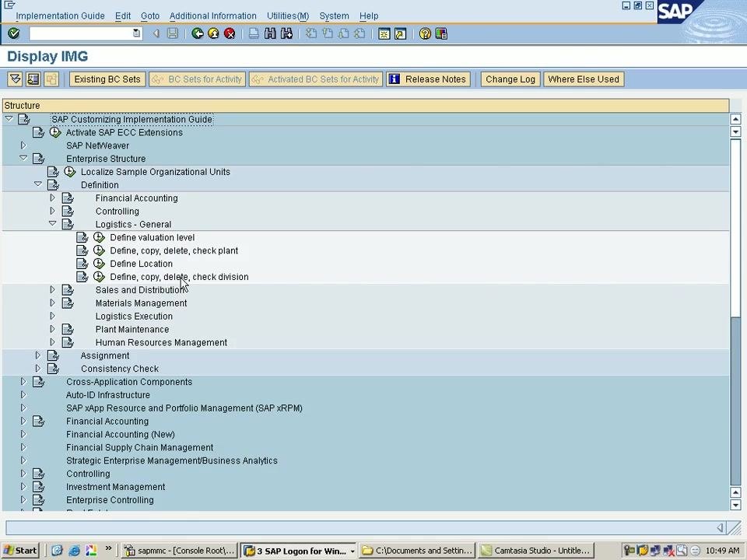Run the Define Location execute clock icon
Screen dimensions: 747x560
coord(99,264)
